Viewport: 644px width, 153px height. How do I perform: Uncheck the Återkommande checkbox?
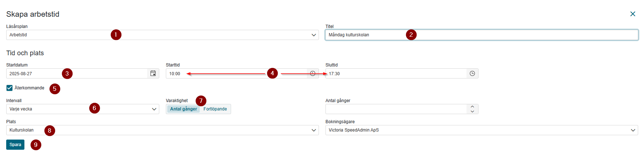[9, 88]
